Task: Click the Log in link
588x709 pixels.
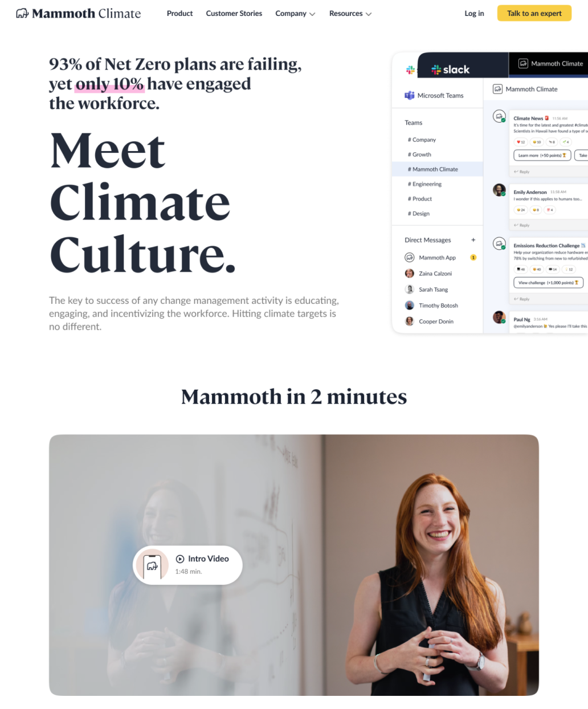Action: point(474,13)
